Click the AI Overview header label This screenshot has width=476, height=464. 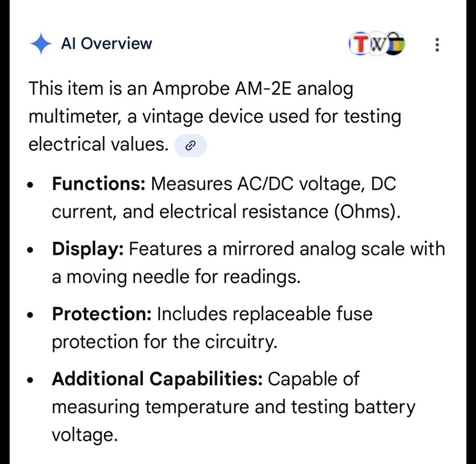[x=106, y=43]
